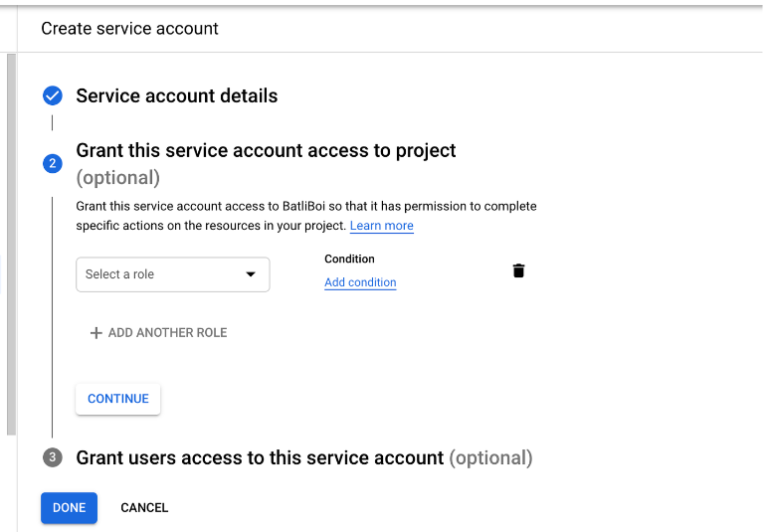767x532 pixels.
Task: Click the plus icon beside Add Another Role
Action: coord(96,333)
